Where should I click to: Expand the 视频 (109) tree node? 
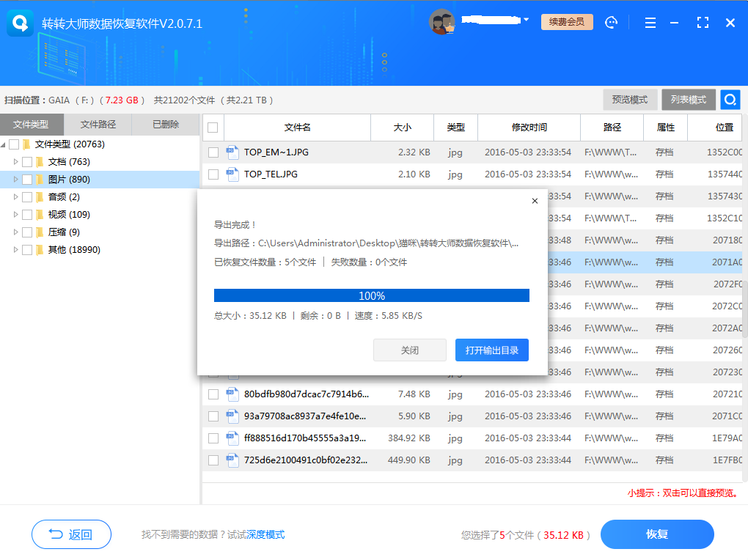pyautogui.click(x=15, y=215)
